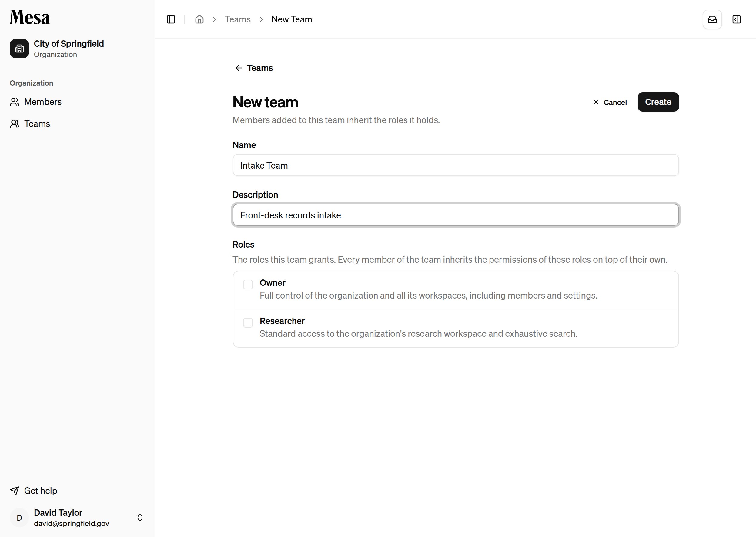Go back to Teams with the arrow link
The width and height of the screenshot is (756, 537).
coord(254,68)
